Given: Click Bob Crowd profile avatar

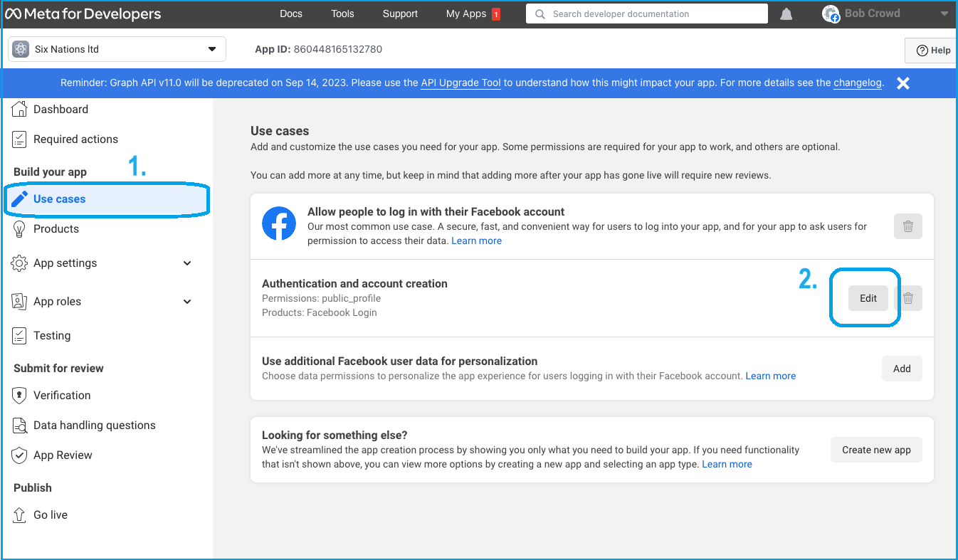Looking at the screenshot, I should pyautogui.click(x=831, y=14).
